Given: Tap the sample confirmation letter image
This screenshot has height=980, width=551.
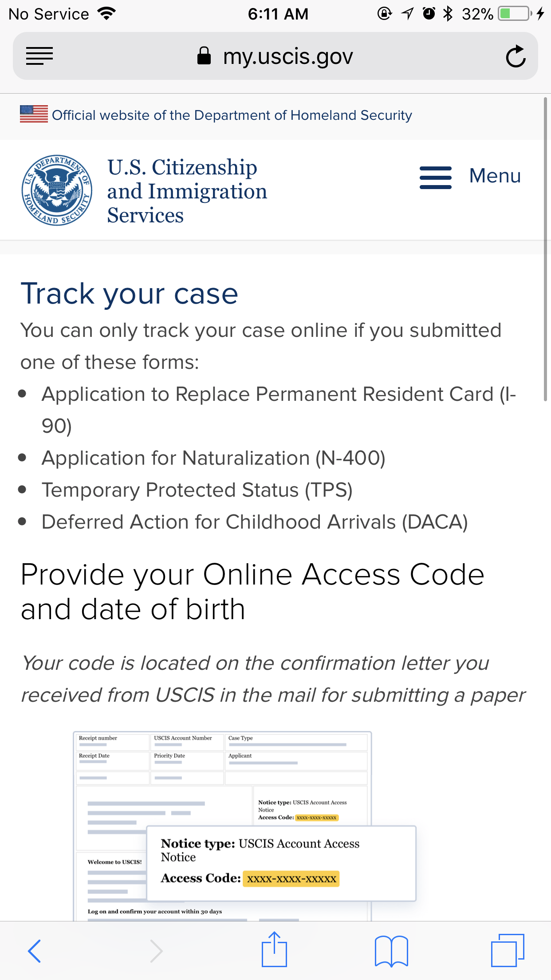Looking at the screenshot, I should point(244,826).
